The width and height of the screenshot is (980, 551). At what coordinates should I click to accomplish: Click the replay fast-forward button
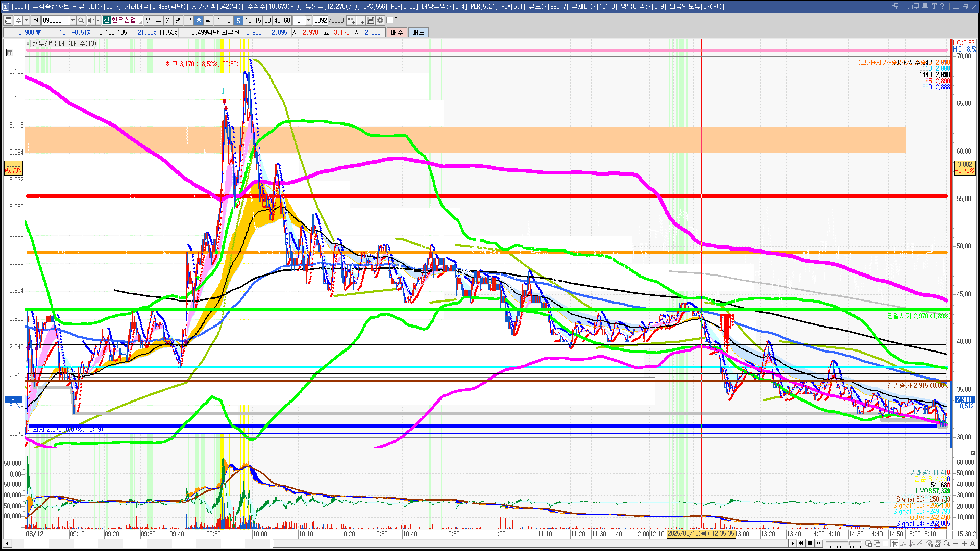(x=819, y=543)
